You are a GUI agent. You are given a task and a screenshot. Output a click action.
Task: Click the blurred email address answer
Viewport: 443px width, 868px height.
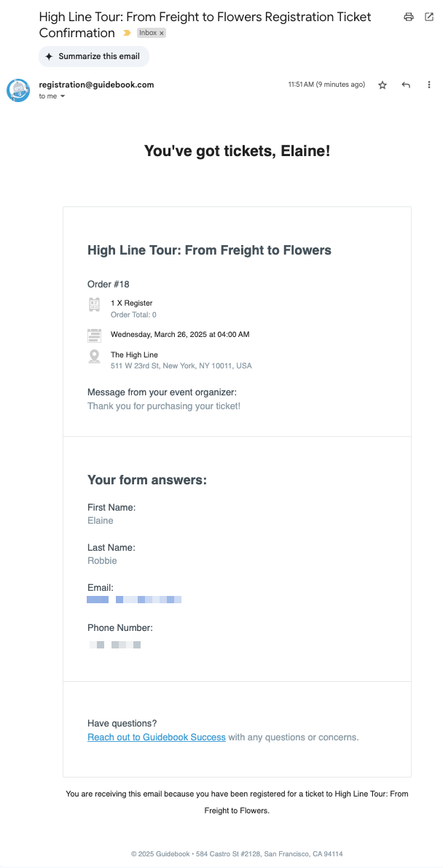point(134,600)
